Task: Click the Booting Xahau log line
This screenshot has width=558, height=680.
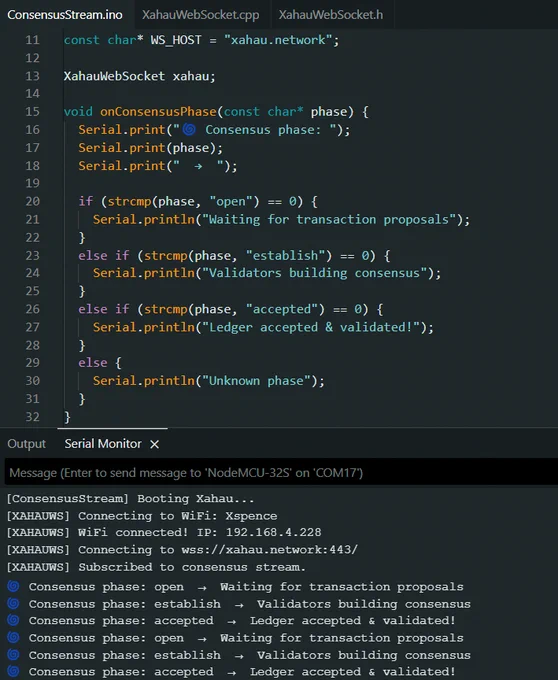Action: point(131,498)
